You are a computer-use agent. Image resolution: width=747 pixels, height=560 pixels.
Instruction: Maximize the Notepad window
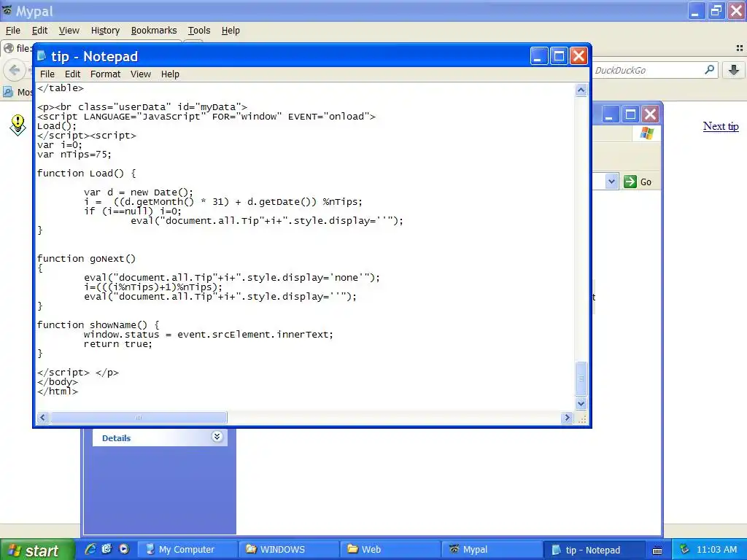(559, 56)
